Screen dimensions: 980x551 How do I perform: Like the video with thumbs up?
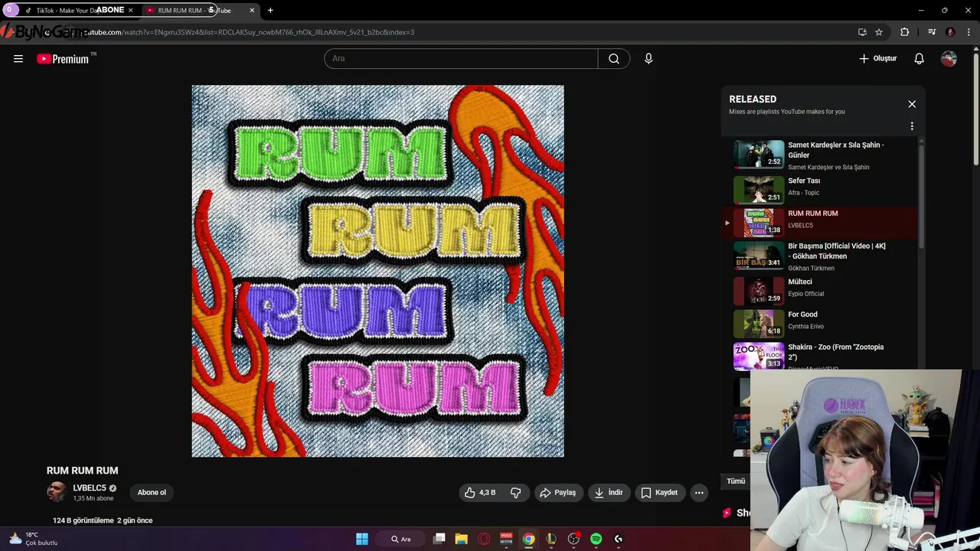click(479, 493)
